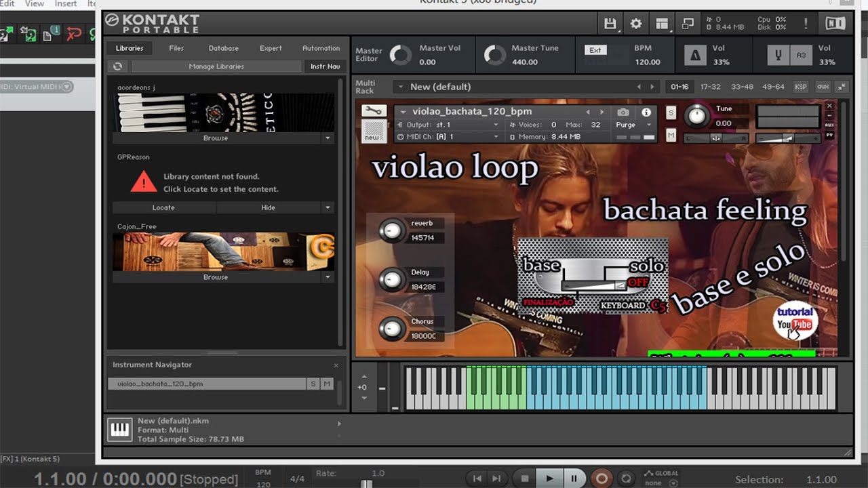Click Reaper go to start transport button

[477, 479]
